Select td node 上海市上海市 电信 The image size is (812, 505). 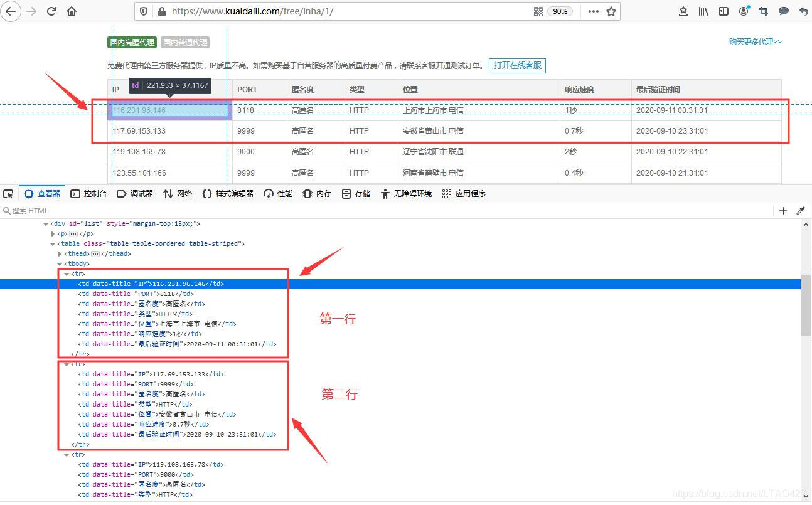[157, 324]
